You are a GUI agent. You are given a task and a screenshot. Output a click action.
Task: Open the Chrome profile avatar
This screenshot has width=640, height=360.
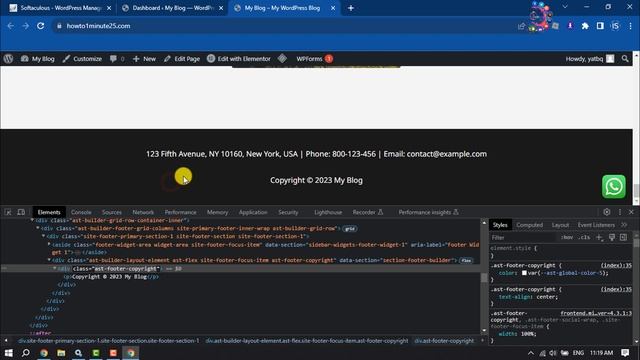[x=615, y=26]
